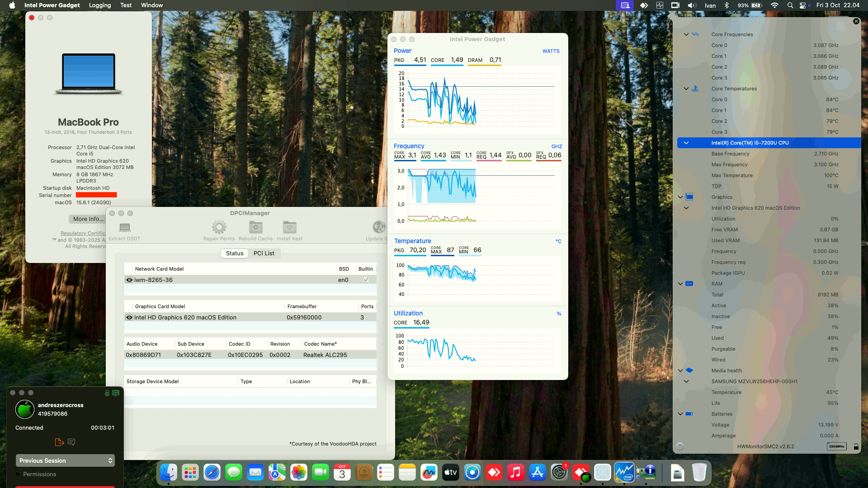Collapse the Media health section
868x488 pixels.
(x=680, y=371)
